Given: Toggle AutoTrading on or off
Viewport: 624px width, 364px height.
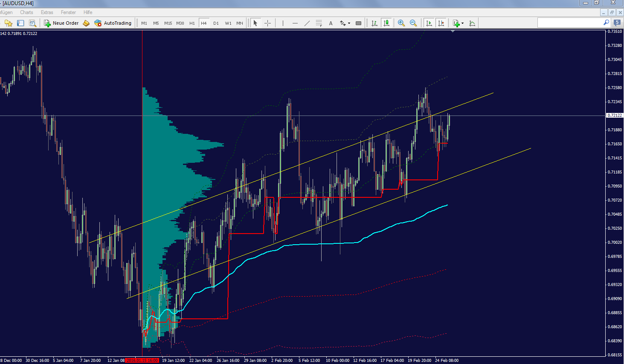Looking at the screenshot, I should pyautogui.click(x=113, y=23).
